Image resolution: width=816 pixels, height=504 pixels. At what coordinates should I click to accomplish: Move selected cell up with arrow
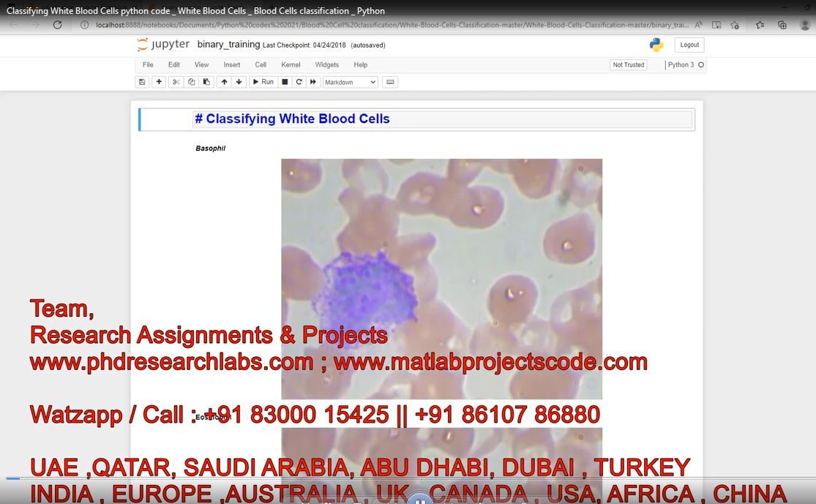click(x=224, y=82)
